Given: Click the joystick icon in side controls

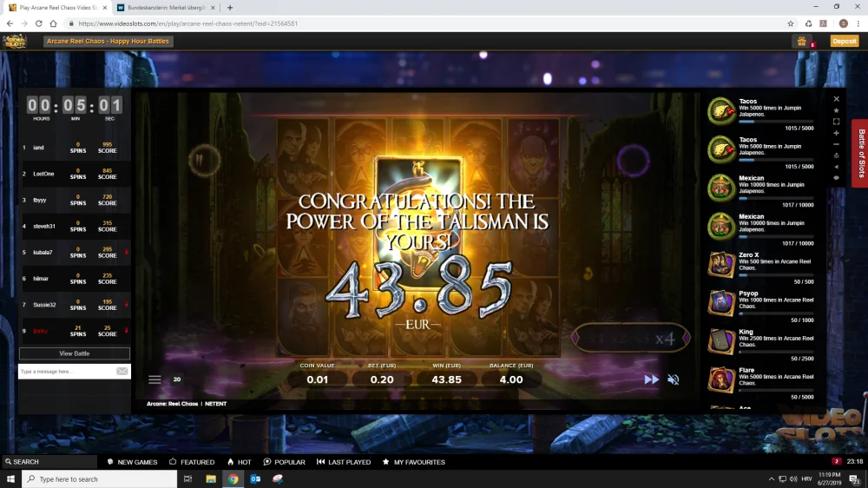Looking at the screenshot, I should (837, 155).
